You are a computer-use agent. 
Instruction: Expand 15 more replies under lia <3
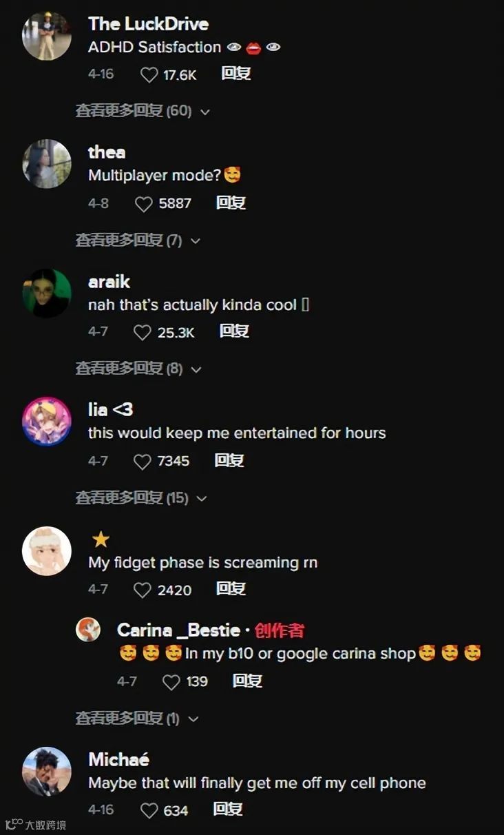coord(141,498)
